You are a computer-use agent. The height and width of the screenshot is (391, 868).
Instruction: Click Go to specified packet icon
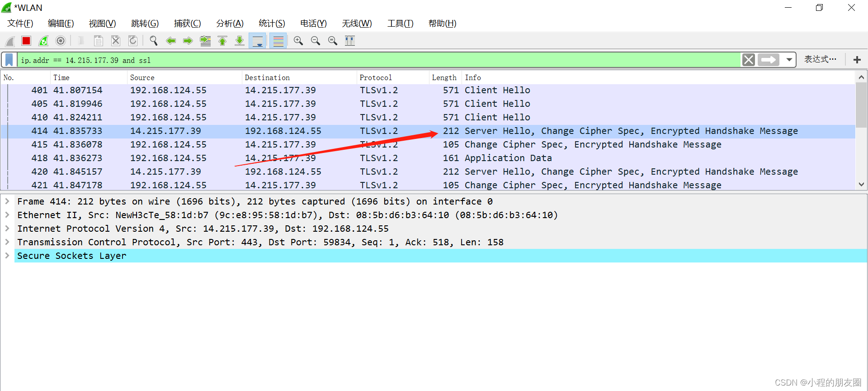click(x=205, y=41)
